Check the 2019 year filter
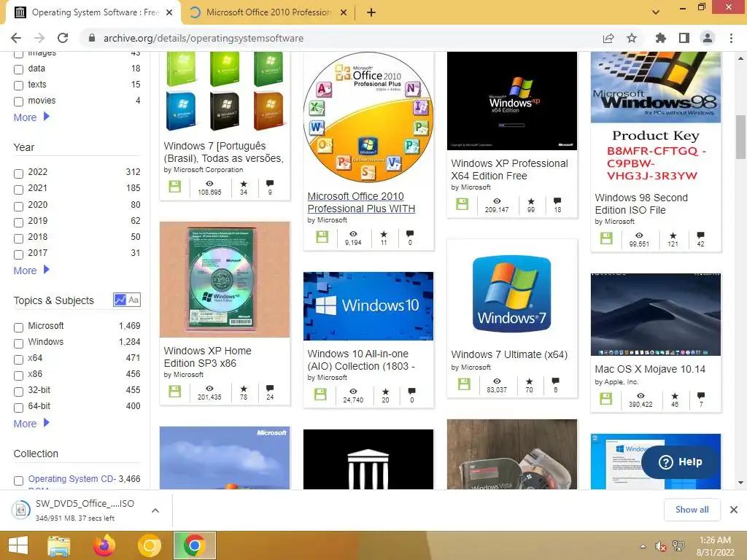The width and height of the screenshot is (747, 560). point(18,222)
